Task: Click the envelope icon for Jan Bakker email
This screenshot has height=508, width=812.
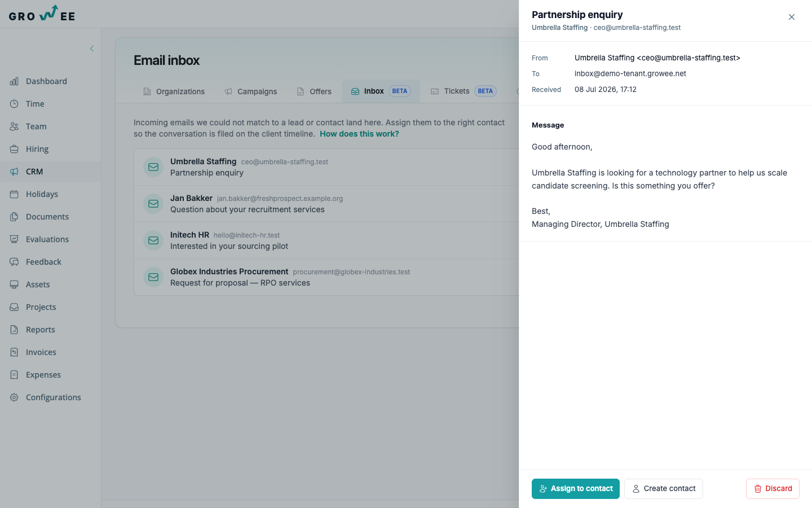Action: (x=153, y=204)
